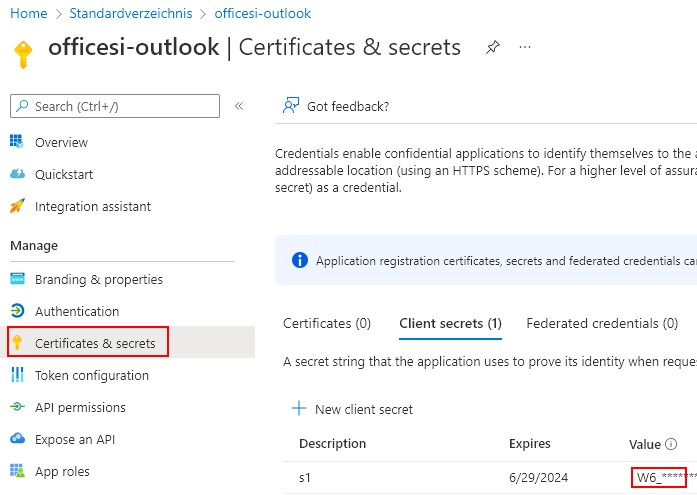
Task: Click the blue info icon in banner
Action: click(300, 260)
